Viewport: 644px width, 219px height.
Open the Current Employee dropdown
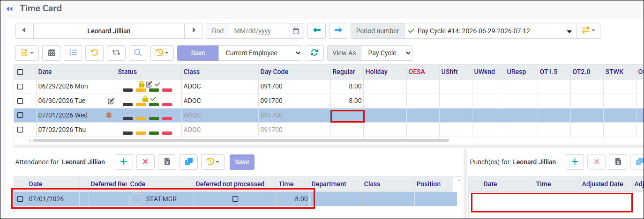tap(260, 53)
